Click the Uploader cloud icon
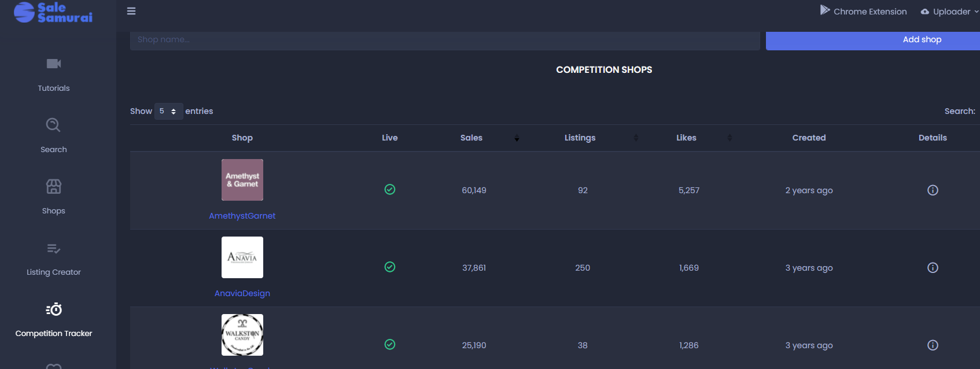The width and height of the screenshot is (980, 369). [x=925, y=12]
